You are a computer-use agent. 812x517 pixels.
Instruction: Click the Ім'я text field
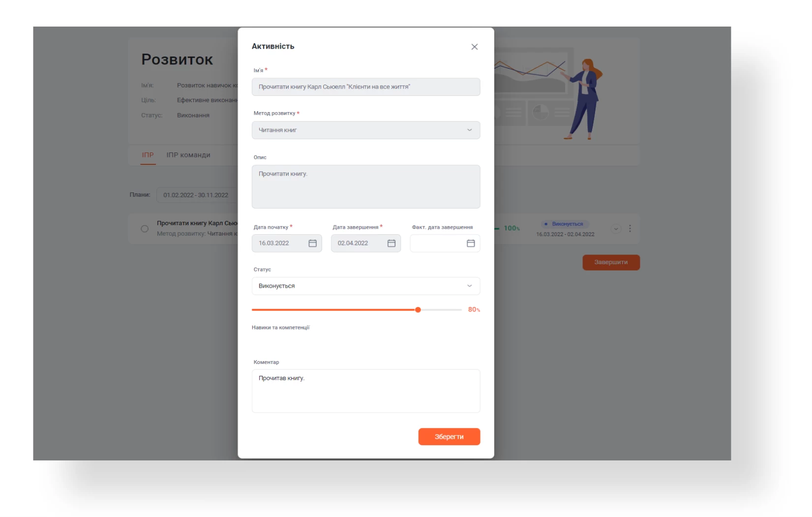tap(366, 87)
